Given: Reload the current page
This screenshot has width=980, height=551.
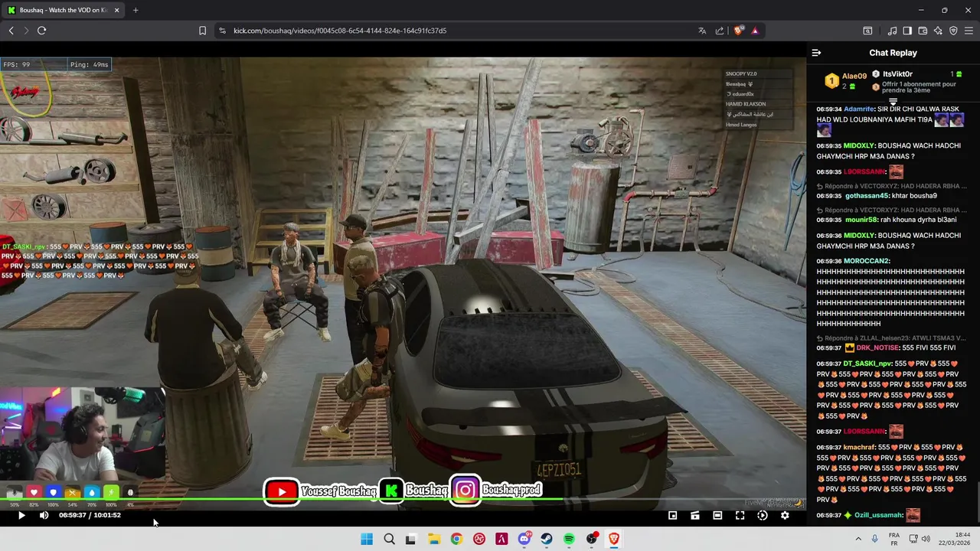Looking at the screenshot, I should 41,31.
